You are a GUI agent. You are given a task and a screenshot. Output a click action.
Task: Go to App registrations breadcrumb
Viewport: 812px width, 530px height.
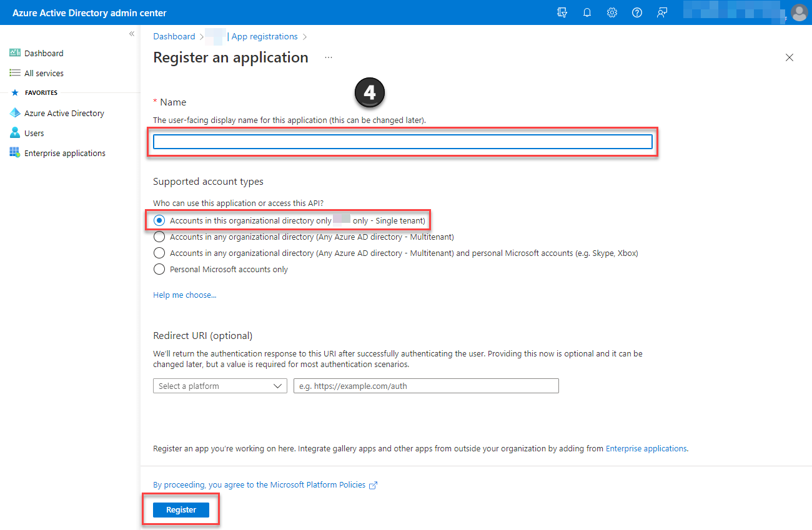(x=265, y=36)
